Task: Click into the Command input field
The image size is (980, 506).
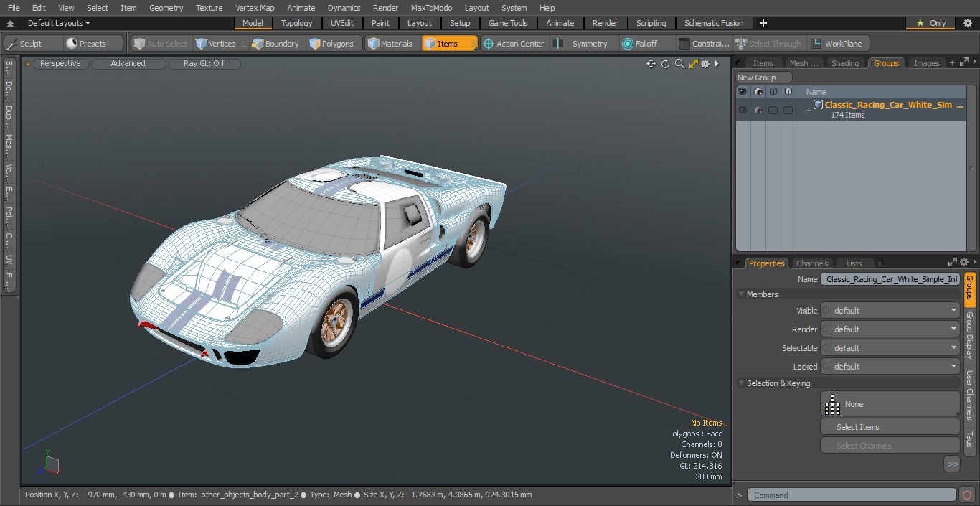Action: pyautogui.click(x=852, y=495)
